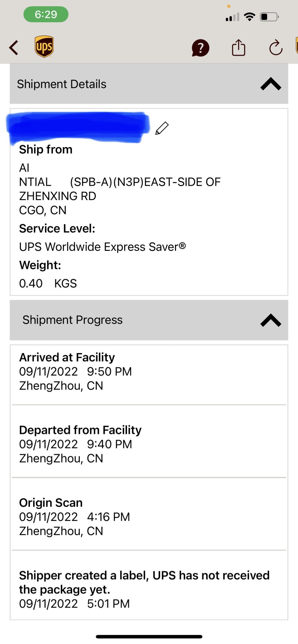Tap the share icon

click(x=238, y=48)
